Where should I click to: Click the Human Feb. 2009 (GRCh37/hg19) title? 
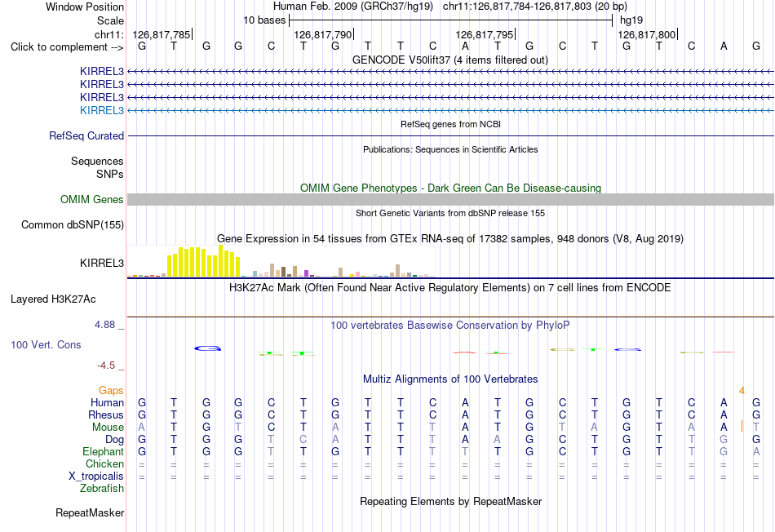pyautogui.click(x=353, y=7)
